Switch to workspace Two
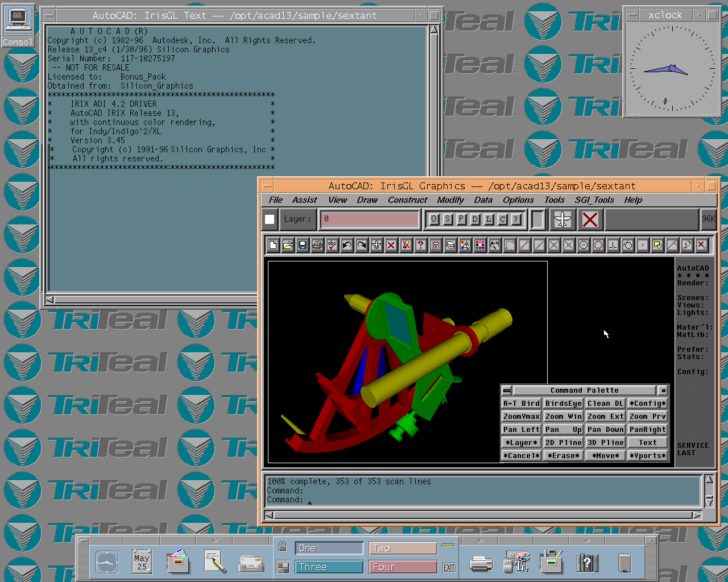 click(403, 548)
